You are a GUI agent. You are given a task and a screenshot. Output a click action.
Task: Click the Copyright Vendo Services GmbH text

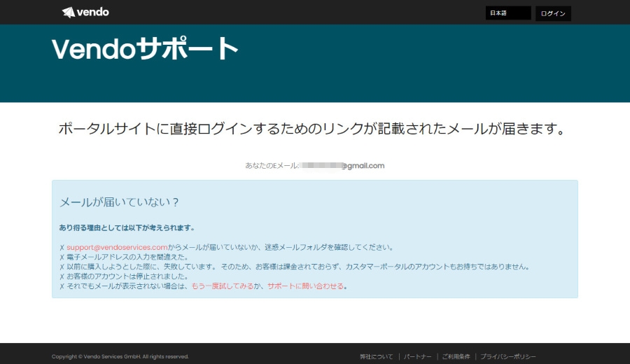pyautogui.click(x=120, y=356)
